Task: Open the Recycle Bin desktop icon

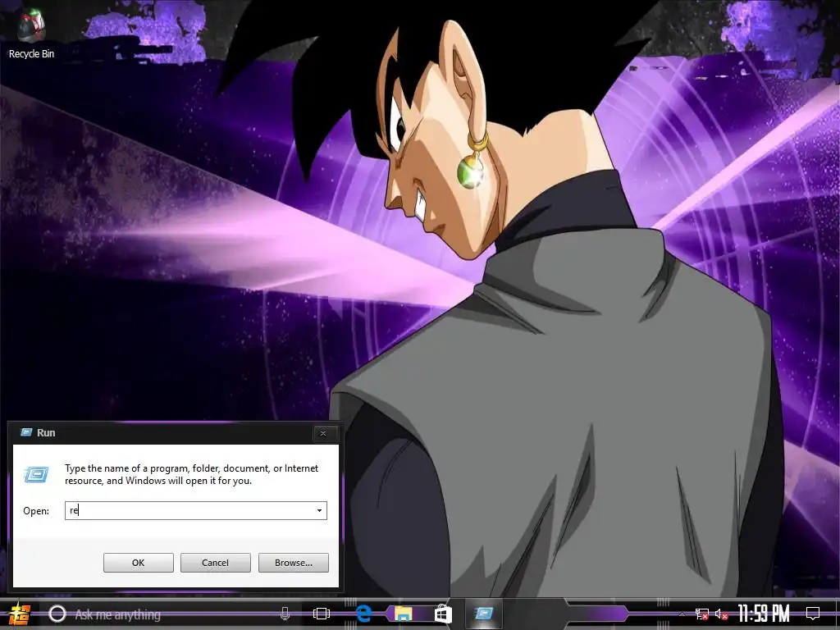Action: 31,34
